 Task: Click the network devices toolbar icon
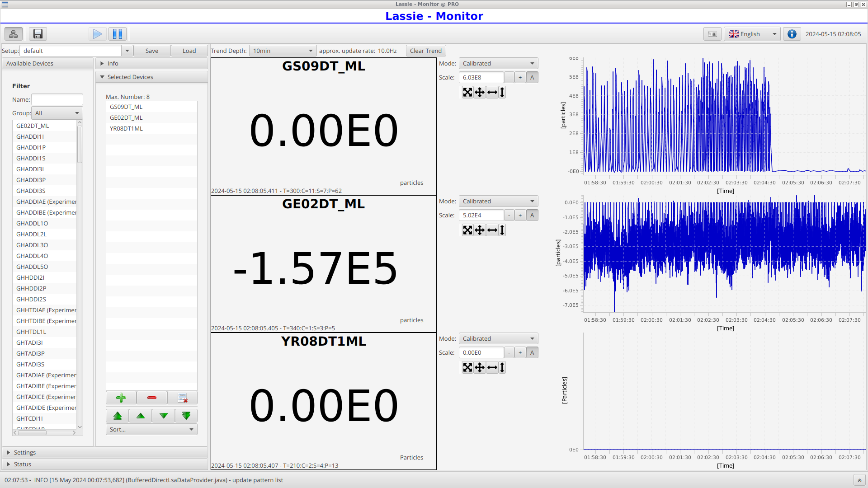tap(14, 34)
